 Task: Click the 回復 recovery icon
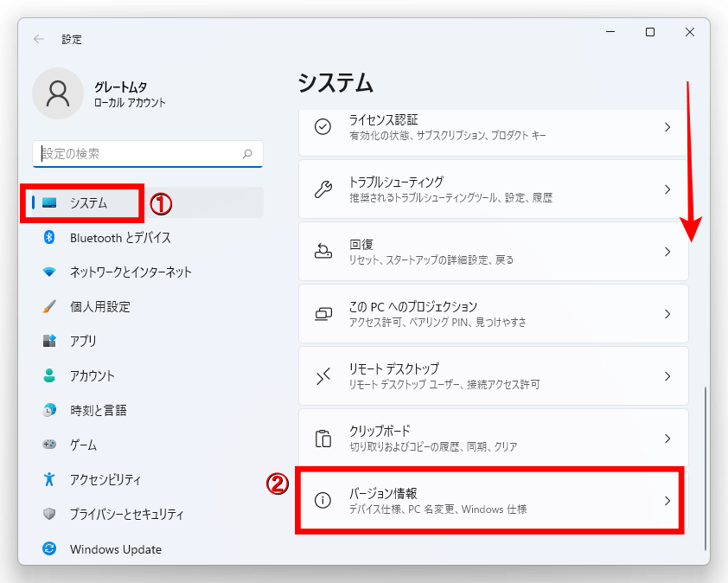click(323, 252)
